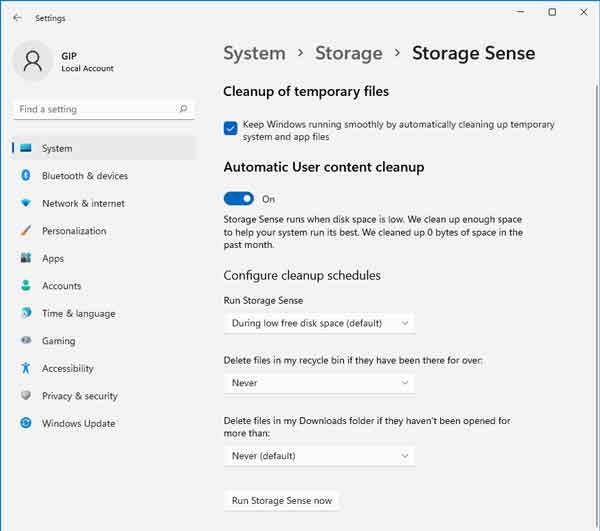Open Accounts settings
Screen dimensions: 600x531
coord(104,286)
